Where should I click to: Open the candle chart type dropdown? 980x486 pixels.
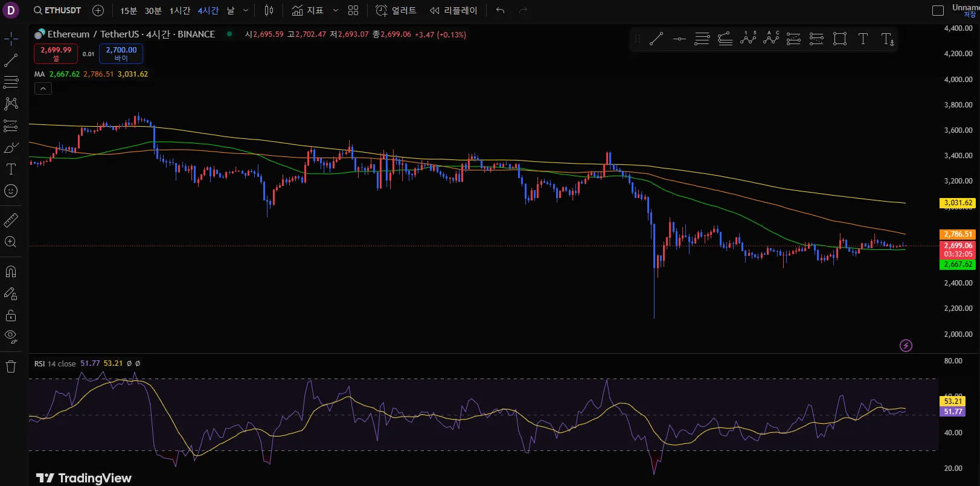click(269, 10)
